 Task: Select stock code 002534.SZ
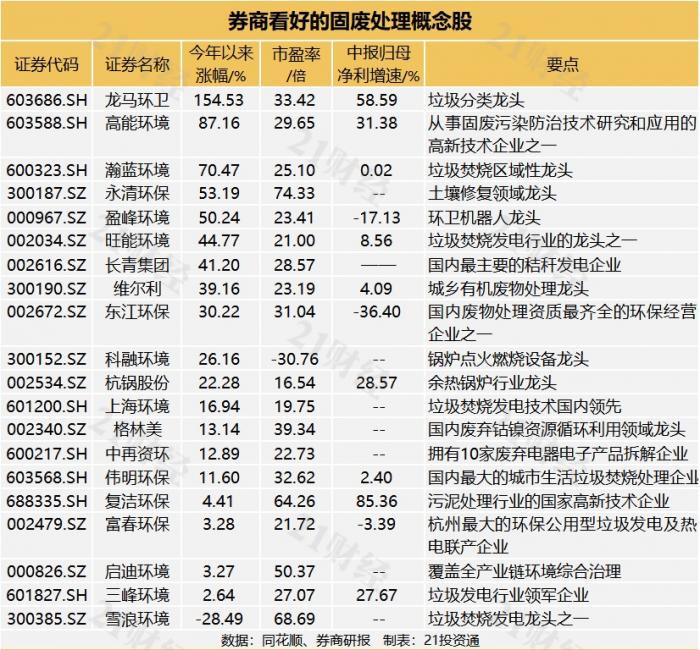pyautogui.click(x=46, y=383)
